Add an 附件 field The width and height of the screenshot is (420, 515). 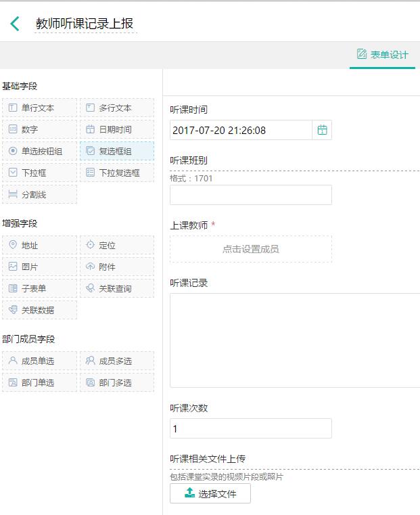click(117, 267)
